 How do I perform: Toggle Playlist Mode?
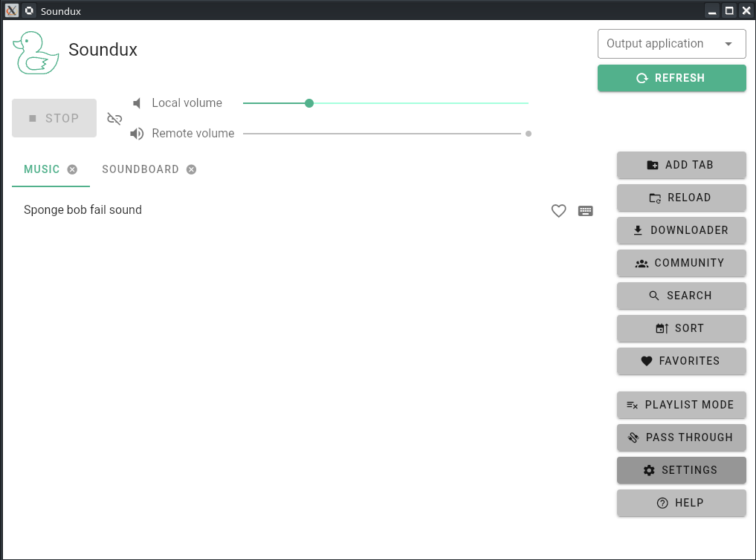681,405
